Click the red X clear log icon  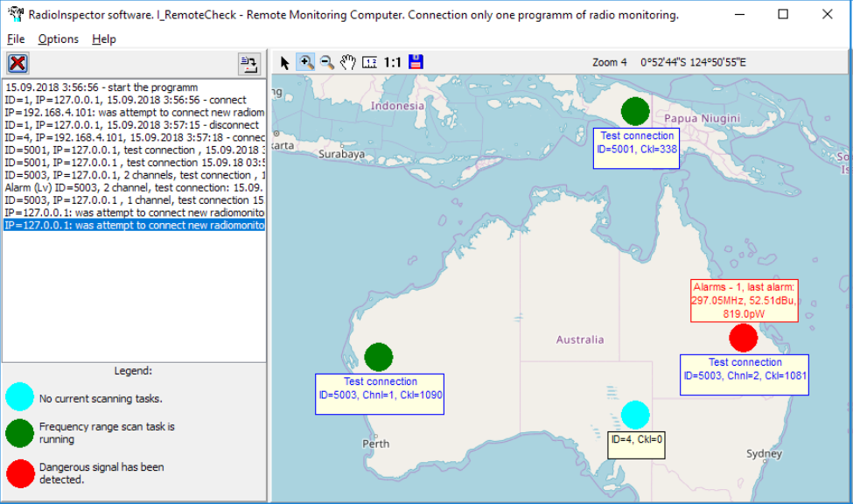[x=17, y=63]
